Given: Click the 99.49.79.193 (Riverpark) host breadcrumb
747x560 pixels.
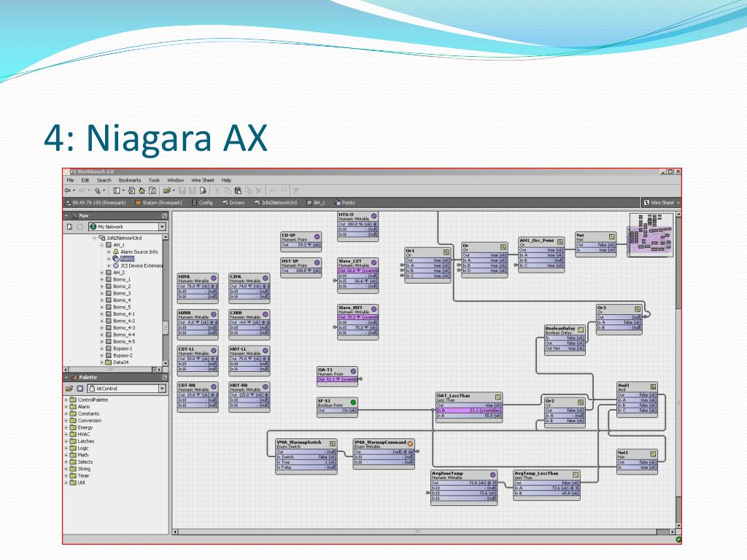Looking at the screenshot, I should pyautogui.click(x=96, y=203).
